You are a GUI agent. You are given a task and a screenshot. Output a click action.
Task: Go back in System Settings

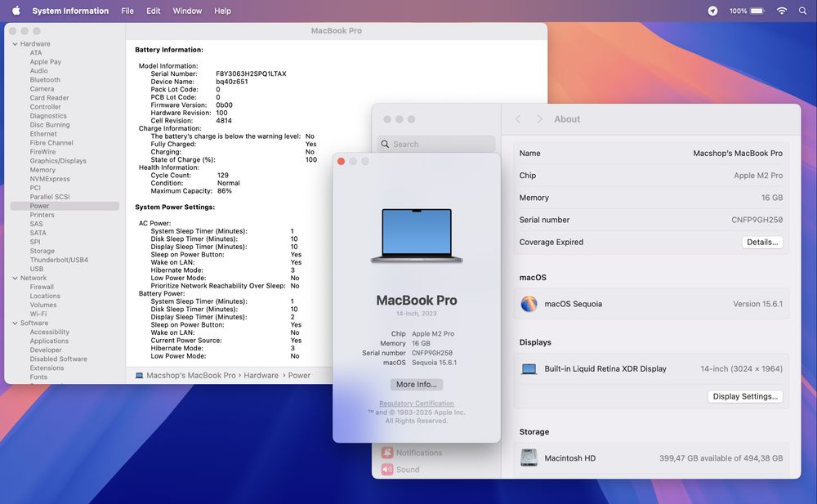pos(518,118)
